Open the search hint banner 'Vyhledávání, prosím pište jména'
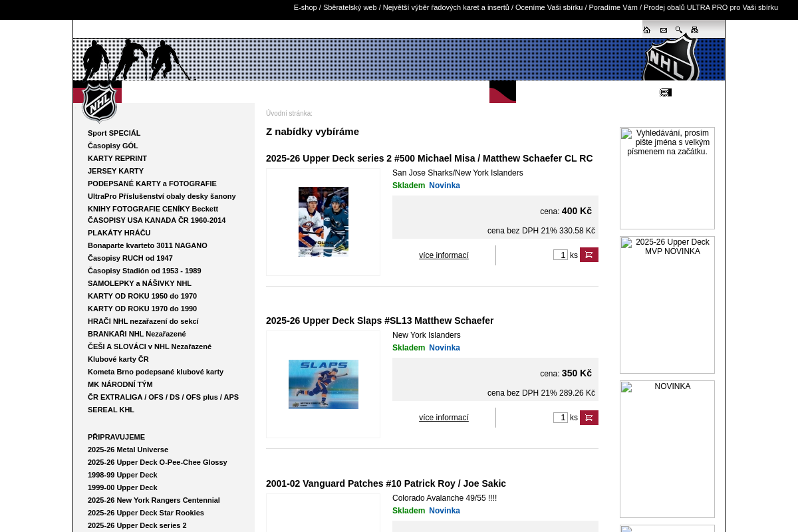The height and width of the screenshot is (532, 798). 667,178
